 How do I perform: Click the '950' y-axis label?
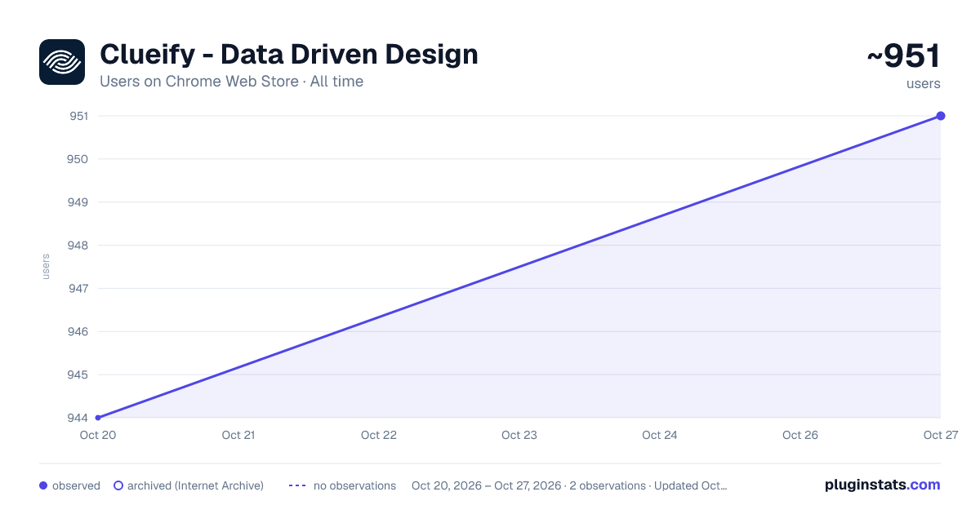tap(78, 159)
